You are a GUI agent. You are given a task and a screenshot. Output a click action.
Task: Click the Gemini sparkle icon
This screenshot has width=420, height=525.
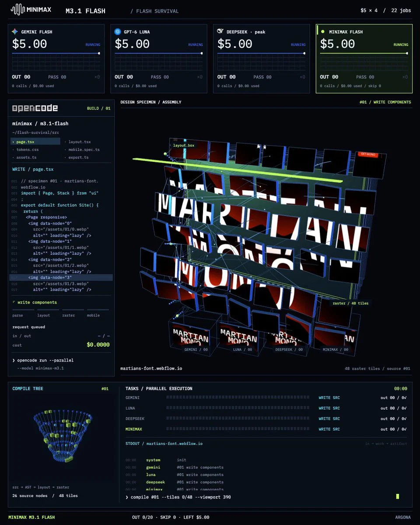coord(15,32)
